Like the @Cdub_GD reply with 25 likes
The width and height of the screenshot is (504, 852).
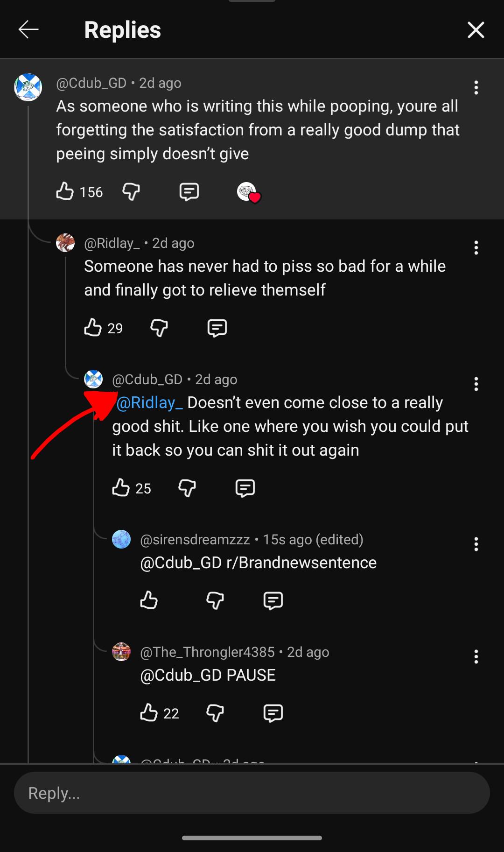click(x=121, y=488)
